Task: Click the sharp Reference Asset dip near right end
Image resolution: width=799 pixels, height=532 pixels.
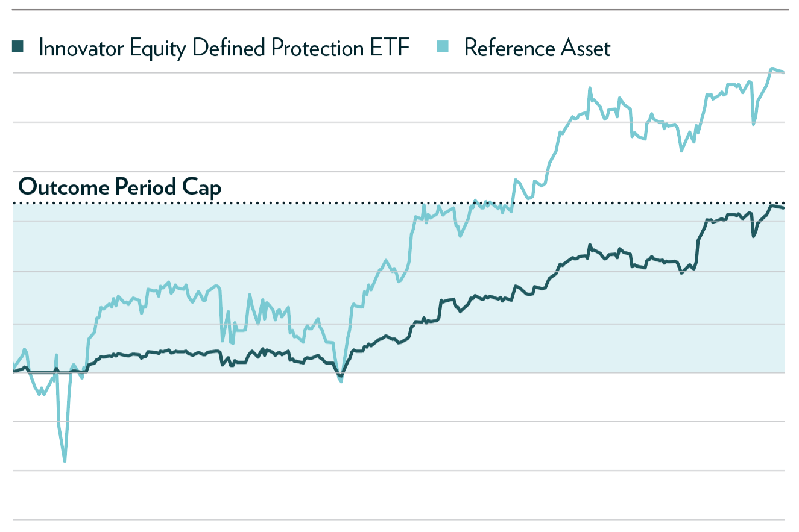Action: [x=753, y=124]
